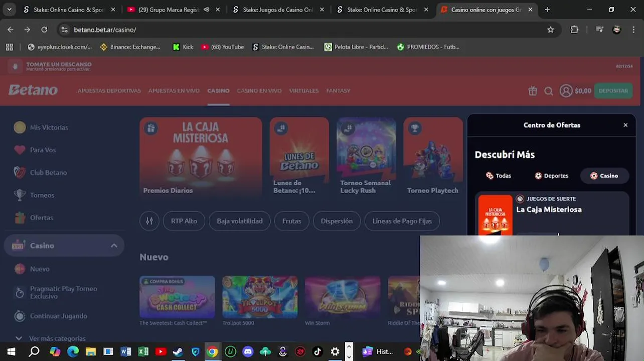644x361 pixels.
Task: Launch The Sweetest: Cash Collect game
Action: pos(177,297)
